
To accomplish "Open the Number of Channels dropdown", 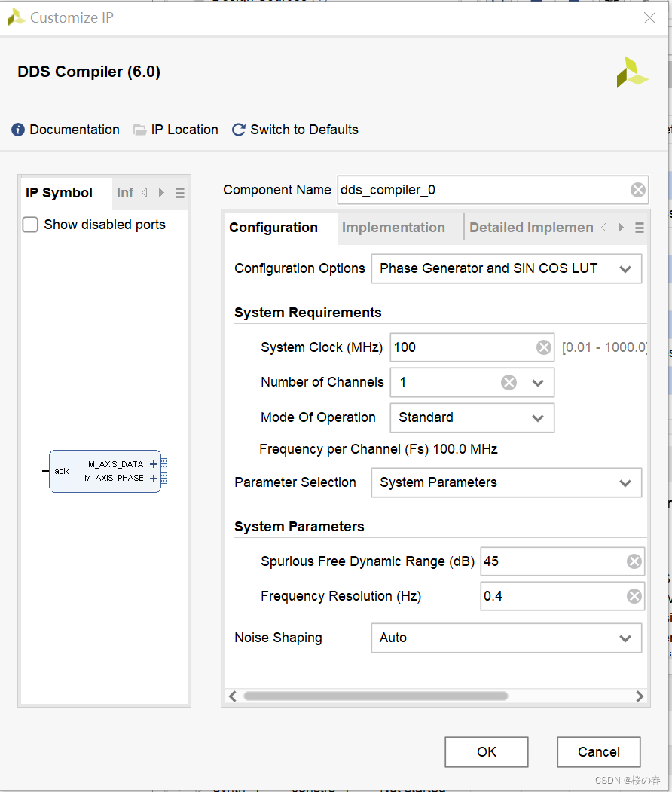I will [x=538, y=383].
